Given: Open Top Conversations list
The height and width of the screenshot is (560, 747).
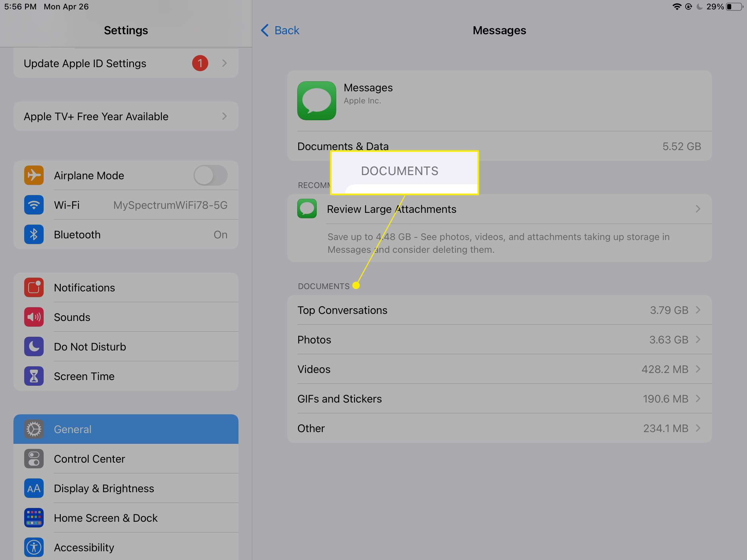Looking at the screenshot, I should [499, 310].
